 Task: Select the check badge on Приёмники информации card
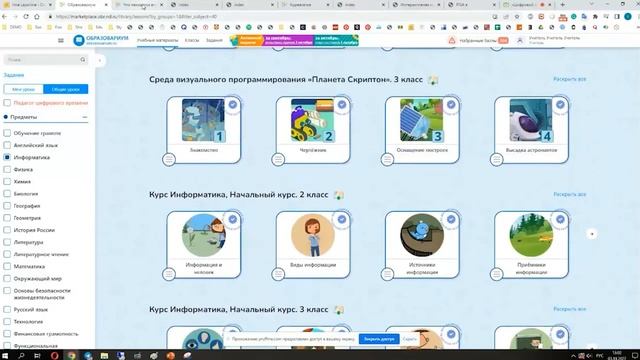click(x=560, y=219)
